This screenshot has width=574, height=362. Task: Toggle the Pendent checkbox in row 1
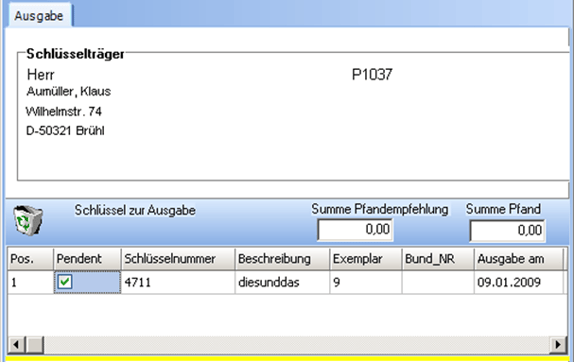(65, 282)
